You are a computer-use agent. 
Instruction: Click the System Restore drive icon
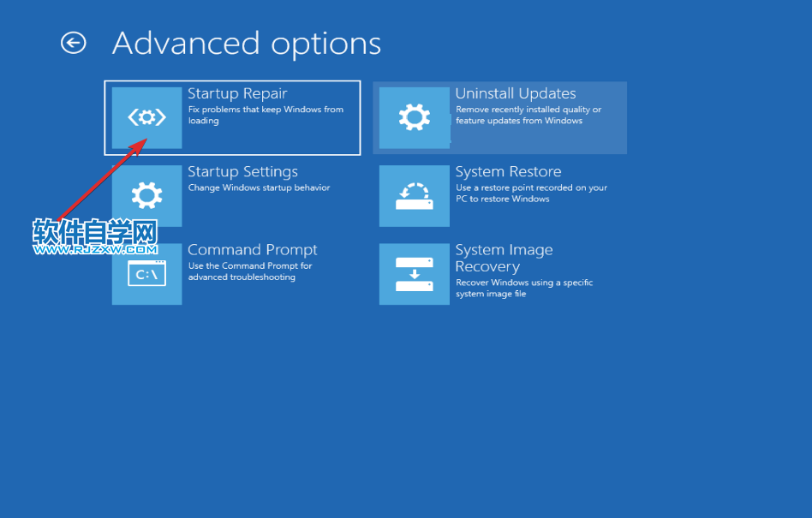(415, 195)
